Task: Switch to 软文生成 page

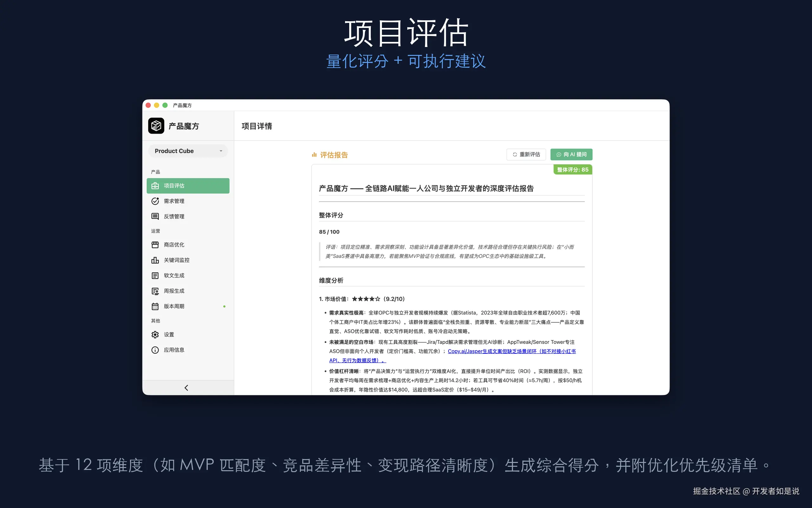Action: tap(188, 276)
